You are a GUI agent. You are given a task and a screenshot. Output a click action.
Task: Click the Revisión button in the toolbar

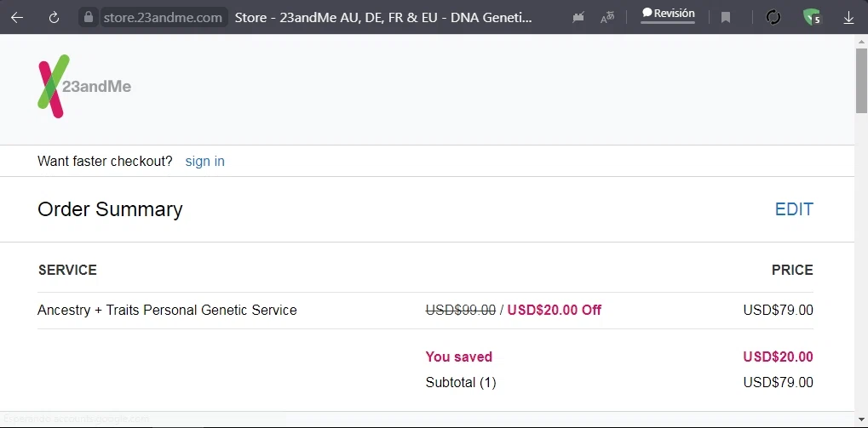click(668, 14)
